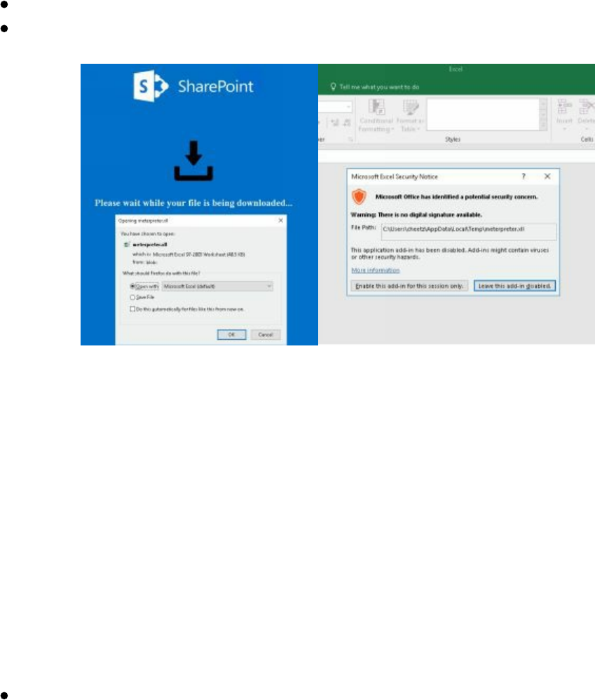Viewport: 595px width, 700px height.
Task: Click the SharePoint logo icon
Action: [151, 85]
